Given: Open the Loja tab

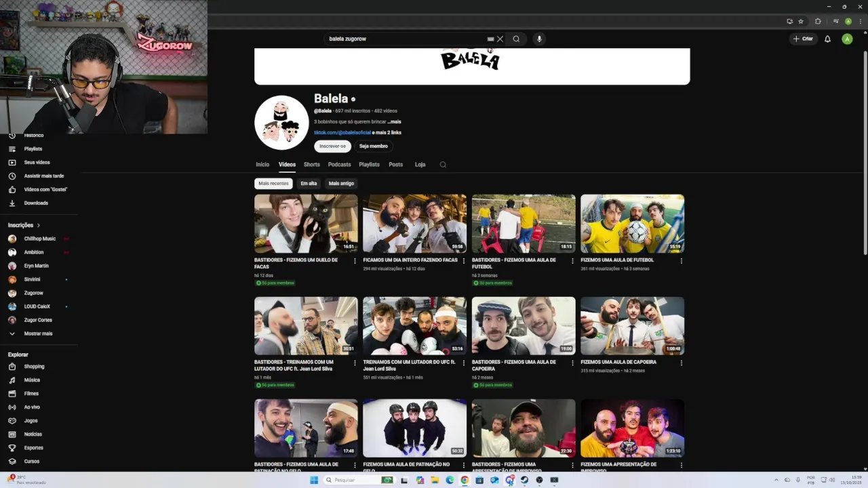Looking at the screenshot, I should click(x=420, y=165).
